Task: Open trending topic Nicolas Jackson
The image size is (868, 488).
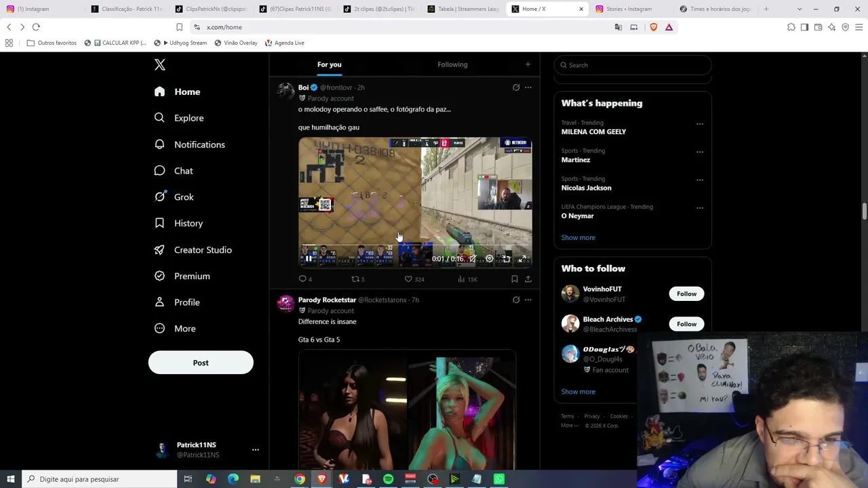Action: tap(586, 188)
